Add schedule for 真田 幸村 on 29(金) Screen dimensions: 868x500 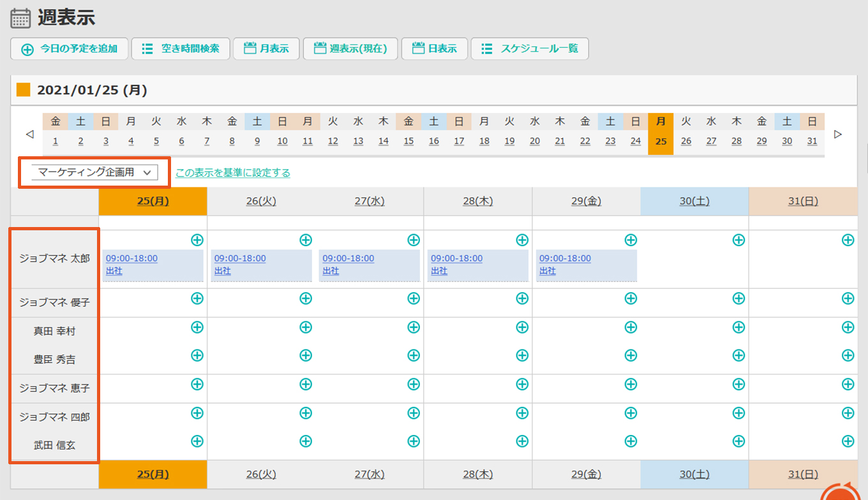coord(631,327)
